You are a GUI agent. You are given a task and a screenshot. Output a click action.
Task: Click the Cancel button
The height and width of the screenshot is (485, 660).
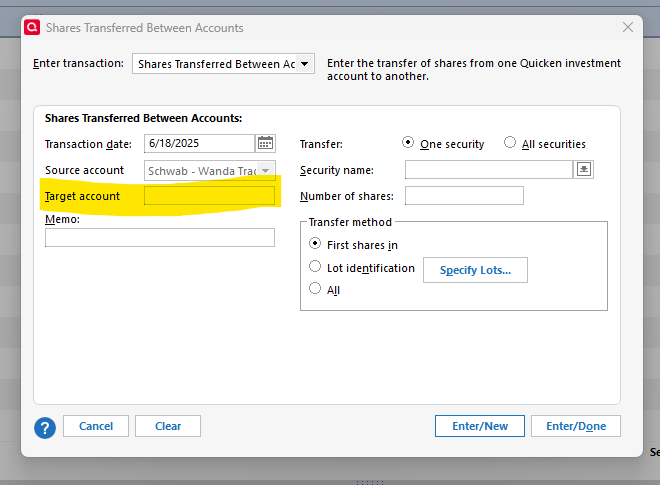point(96,426)
